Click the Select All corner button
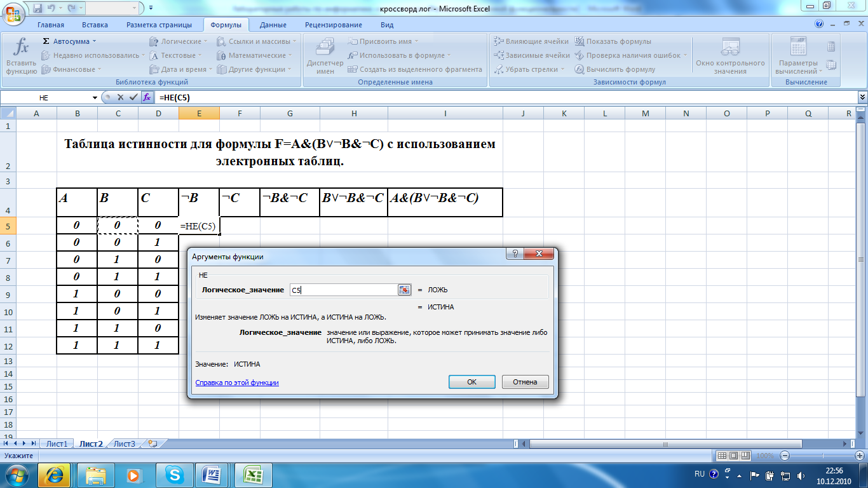Viewport: 868px width, 488px height. point(8,113)
